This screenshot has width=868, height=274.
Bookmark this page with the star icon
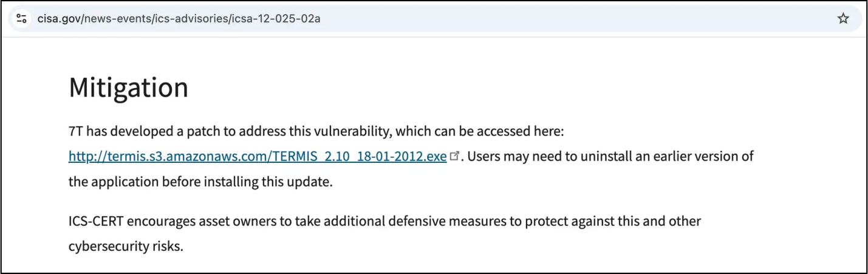(x=842, y=19)
